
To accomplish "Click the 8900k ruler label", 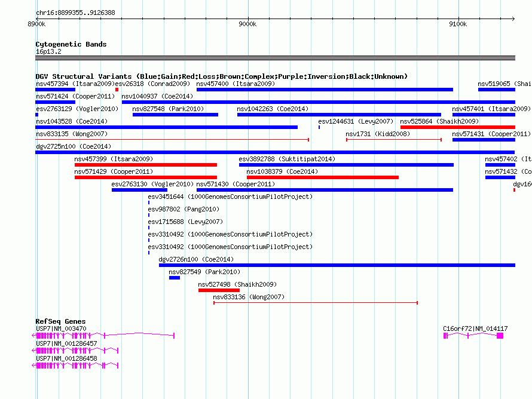I will 36,24.
